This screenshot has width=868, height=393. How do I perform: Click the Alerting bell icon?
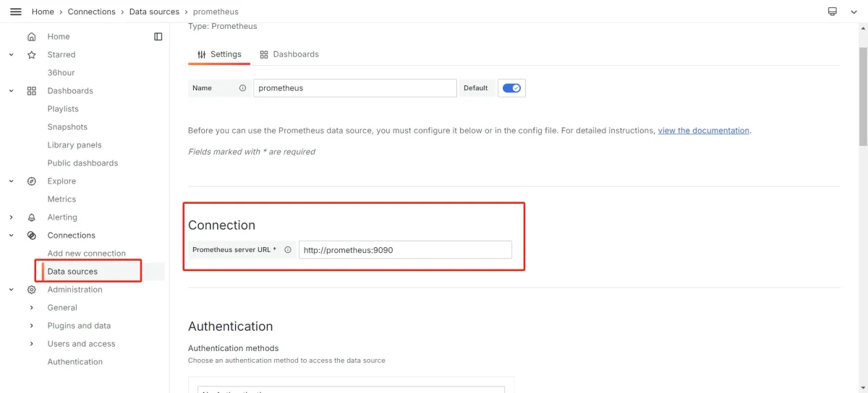(x=31, y=217)
